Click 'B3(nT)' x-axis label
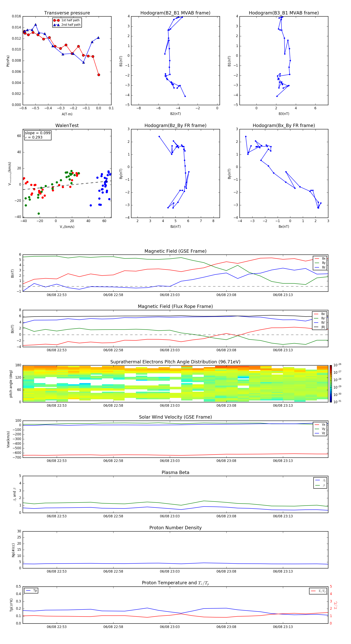351x644 pixels. pyautogui.click(x=284, y=114)
